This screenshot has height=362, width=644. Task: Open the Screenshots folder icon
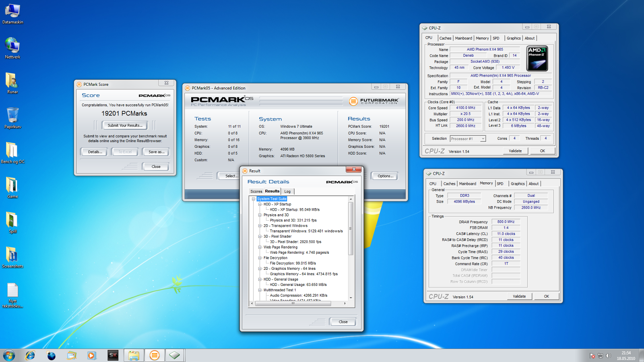(x=12, y=257)
